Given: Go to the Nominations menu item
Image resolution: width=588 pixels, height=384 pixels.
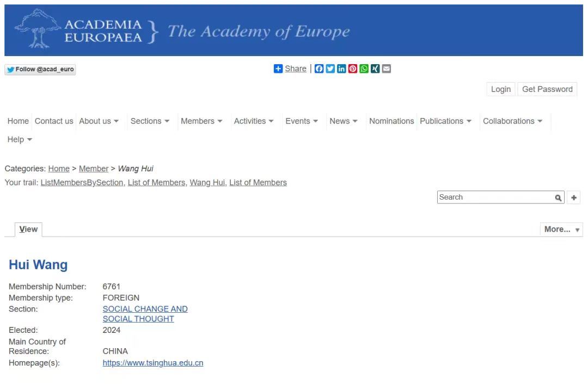Looking at the screenshot, I should click(x=391, y=121).
